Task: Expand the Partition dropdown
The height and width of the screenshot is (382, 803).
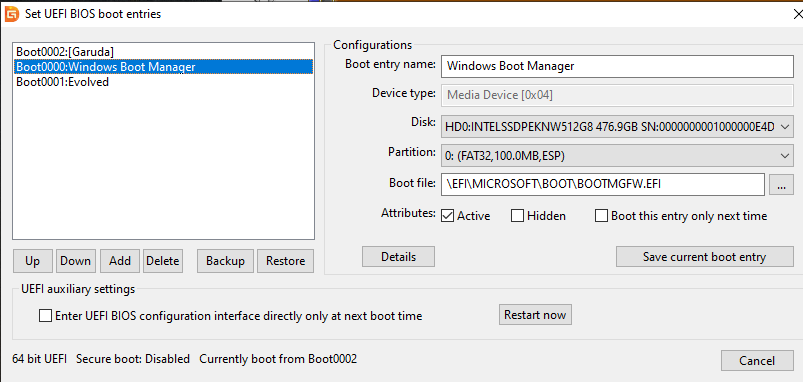Action: (x=617, y=156)
